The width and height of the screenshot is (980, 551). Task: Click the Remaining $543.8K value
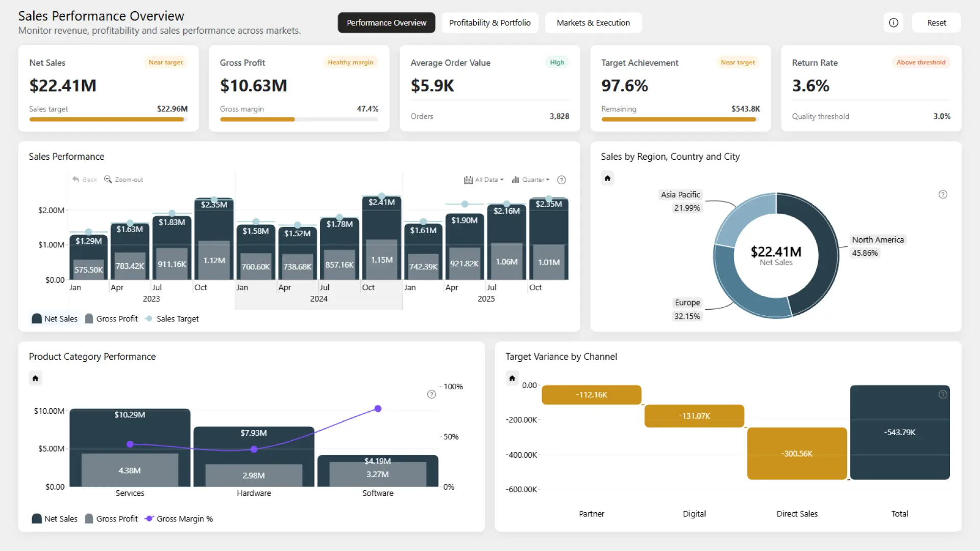pyautogui.click(x=746, y=109)
